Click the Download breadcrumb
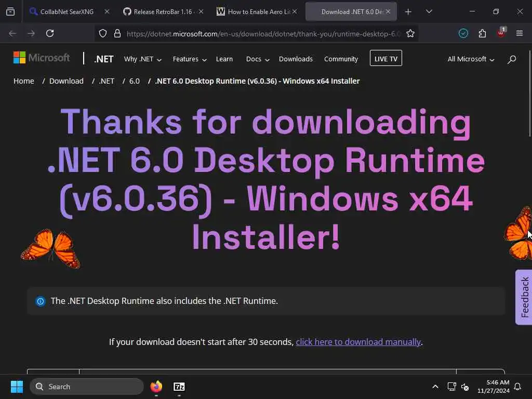Image resolution: width=532 pixels, height=399 pixels. (x=66, y=81)
